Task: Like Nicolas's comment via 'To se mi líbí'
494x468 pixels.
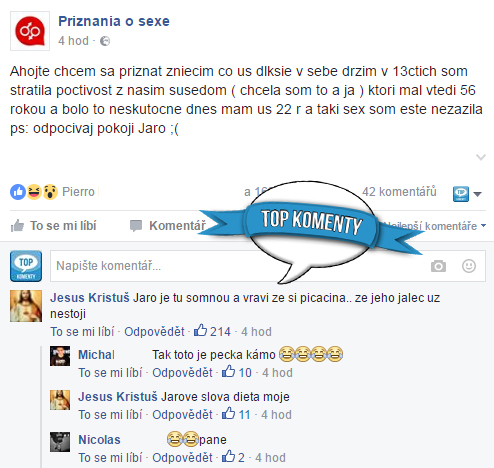Action: 110,458
